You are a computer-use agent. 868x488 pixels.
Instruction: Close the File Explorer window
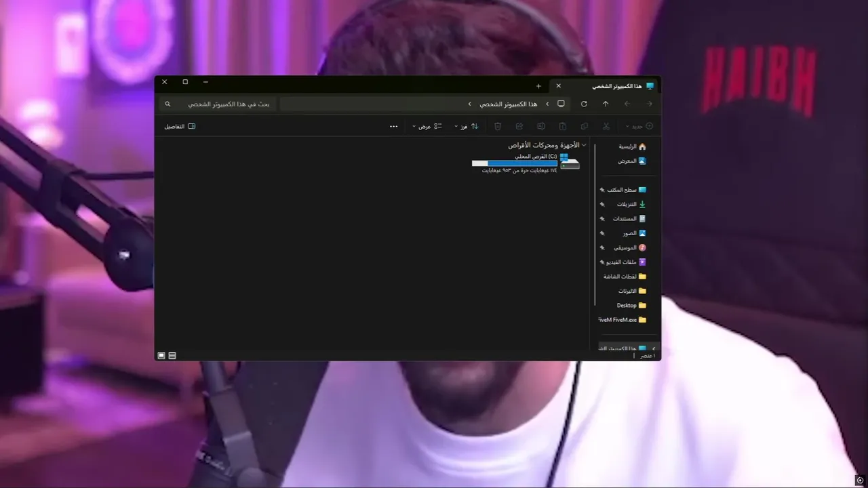point(165,82)
